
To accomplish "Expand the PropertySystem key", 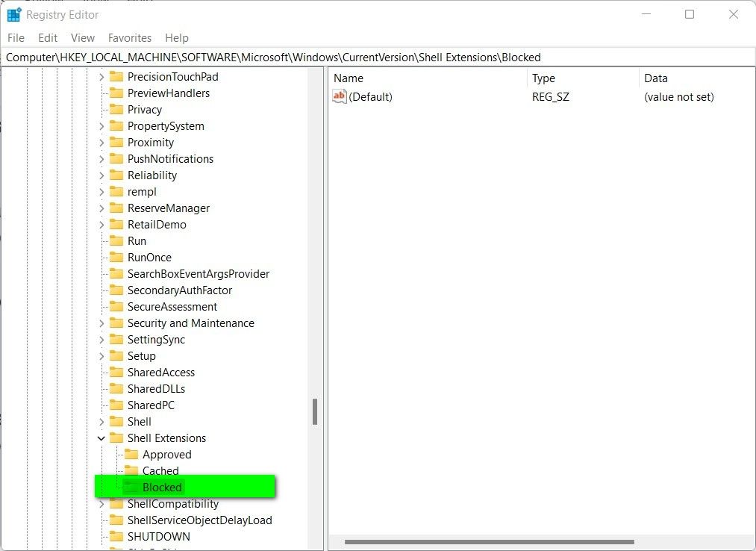I will point(101,126).
